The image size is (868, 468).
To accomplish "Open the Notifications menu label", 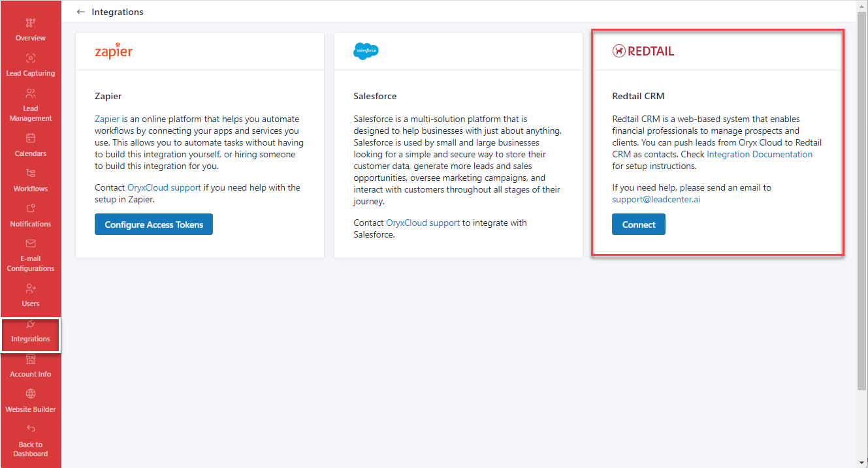I will coord(31,224).
